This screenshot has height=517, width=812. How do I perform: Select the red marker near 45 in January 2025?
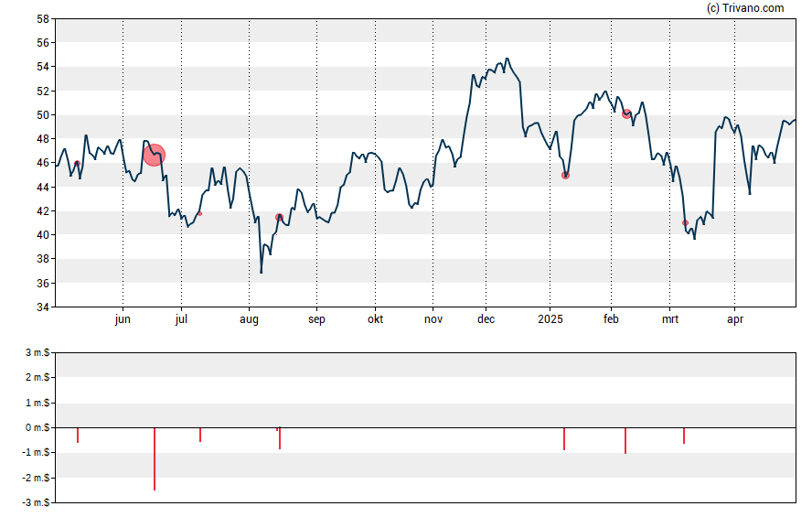tap(565, 176)
